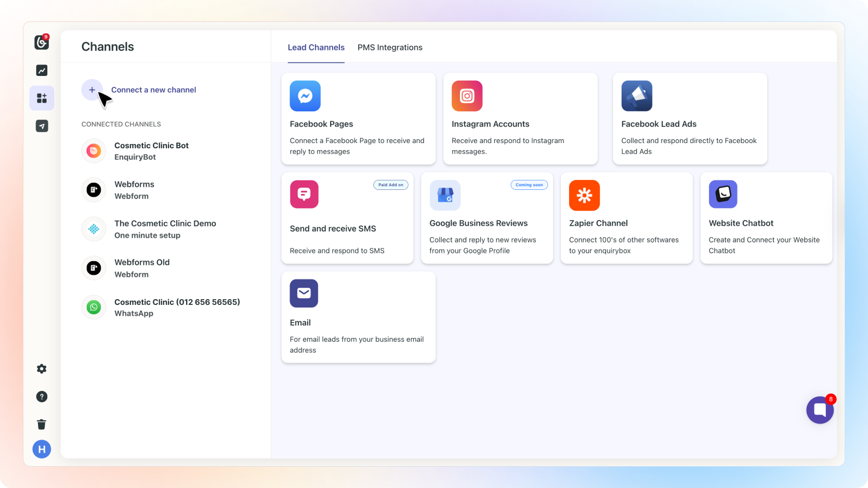
Task: Click the icon beside the Webforms channel
Action: click(x=94, y=190)
